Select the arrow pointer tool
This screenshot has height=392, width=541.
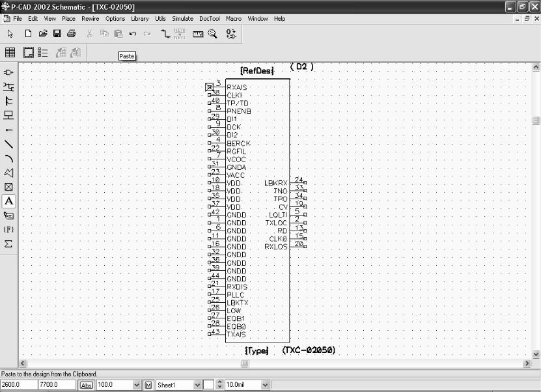click(x=10, y=33)
